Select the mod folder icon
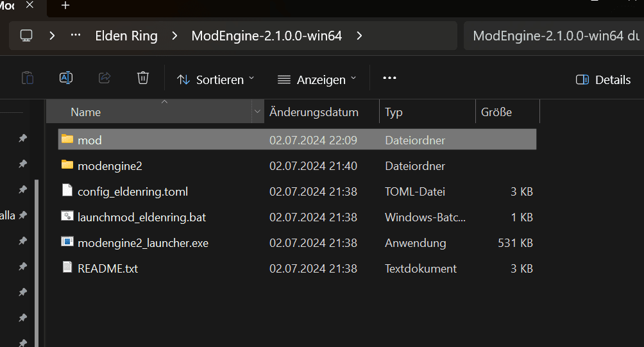This screenshot has width=644, height=347. click(67, 139)
